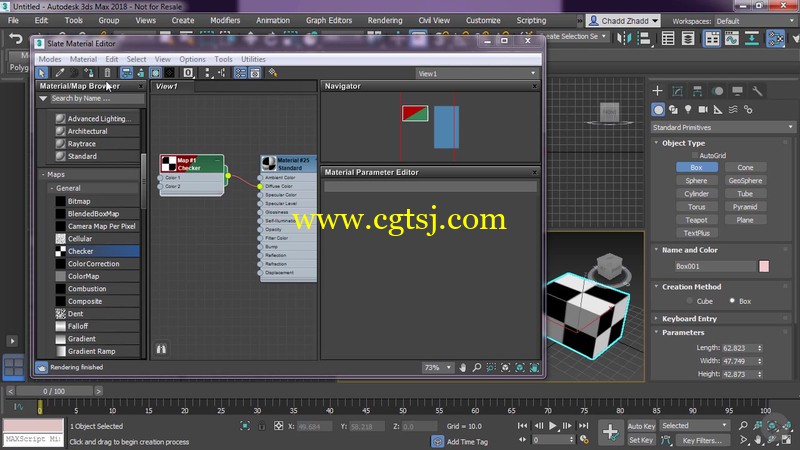Open the Standard Primitives dropdown
This screenshot has height=450, width=800.
click(x=722, y=127)
